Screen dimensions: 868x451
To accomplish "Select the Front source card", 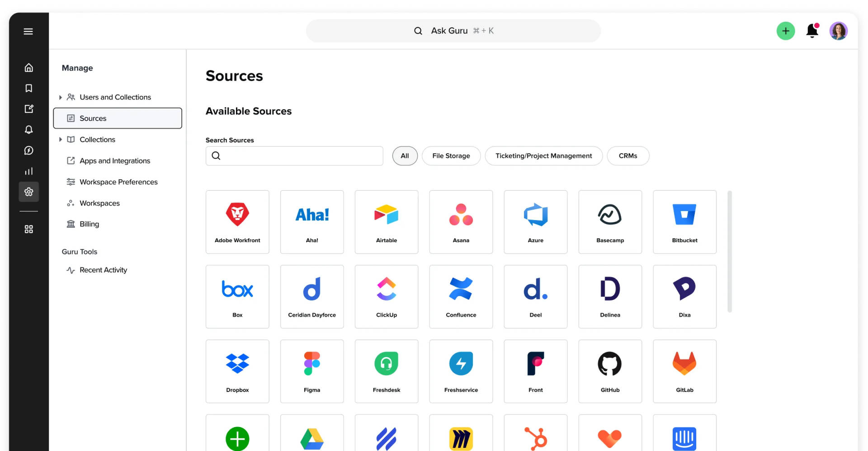I will click(x=536, y=371).
